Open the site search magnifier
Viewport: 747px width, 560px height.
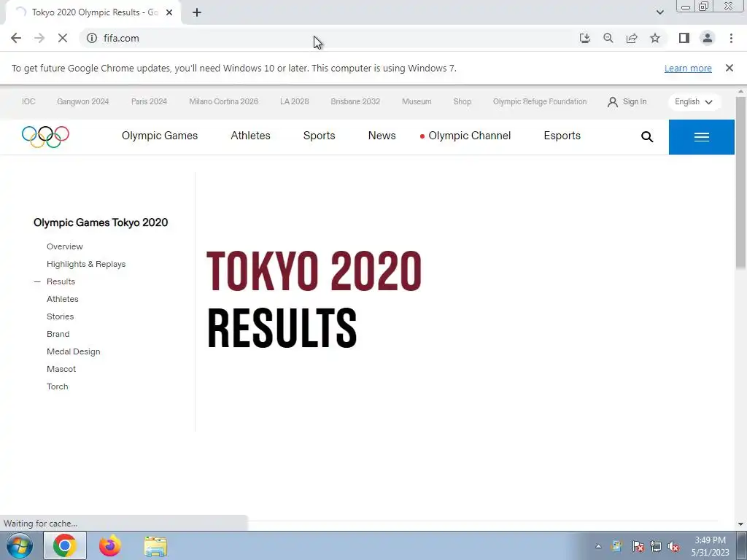pos(647,137)
